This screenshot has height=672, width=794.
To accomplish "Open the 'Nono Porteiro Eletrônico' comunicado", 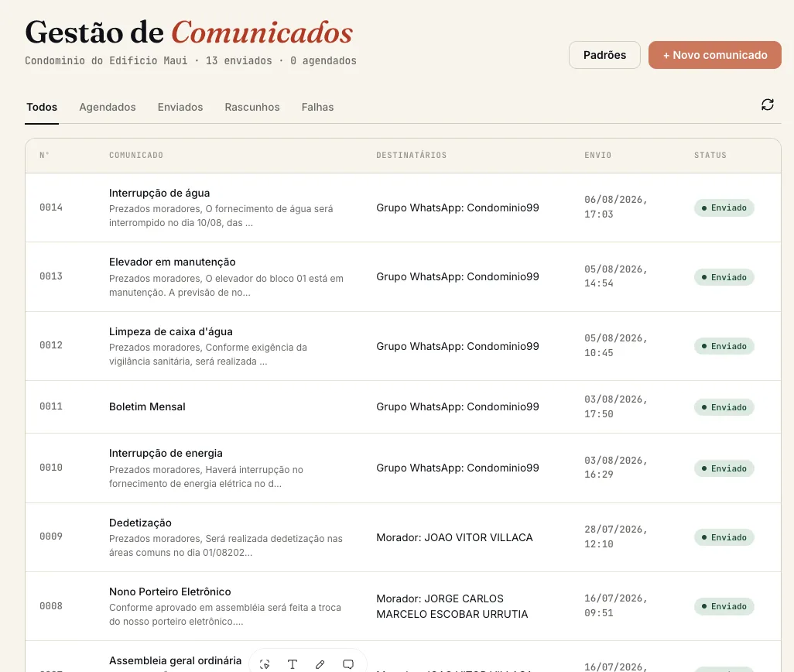I will (169, 591).
